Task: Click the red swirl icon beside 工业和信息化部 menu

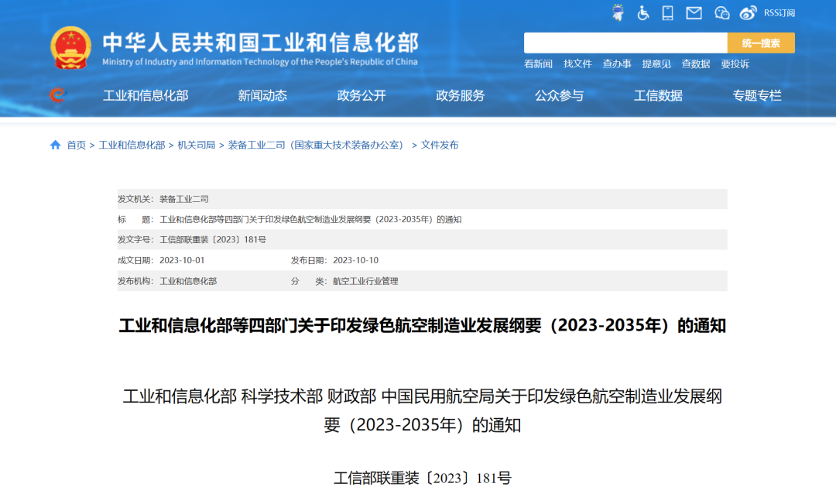Action: 57,95
